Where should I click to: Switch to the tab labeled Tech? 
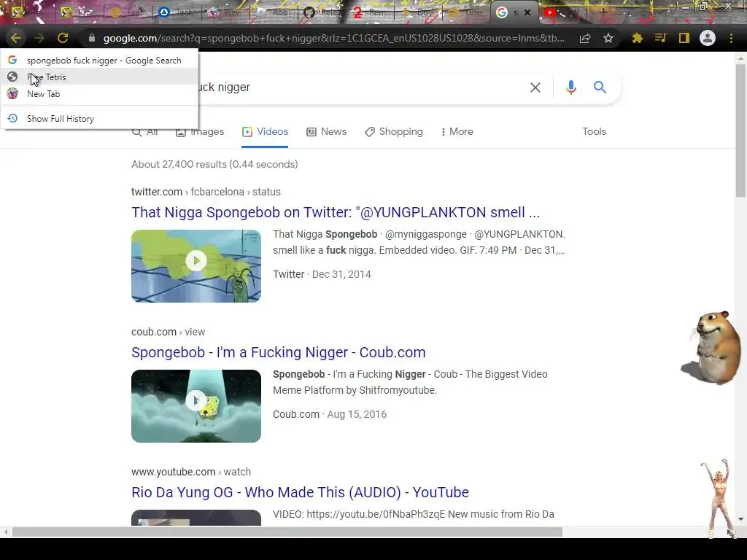point(177,12)
